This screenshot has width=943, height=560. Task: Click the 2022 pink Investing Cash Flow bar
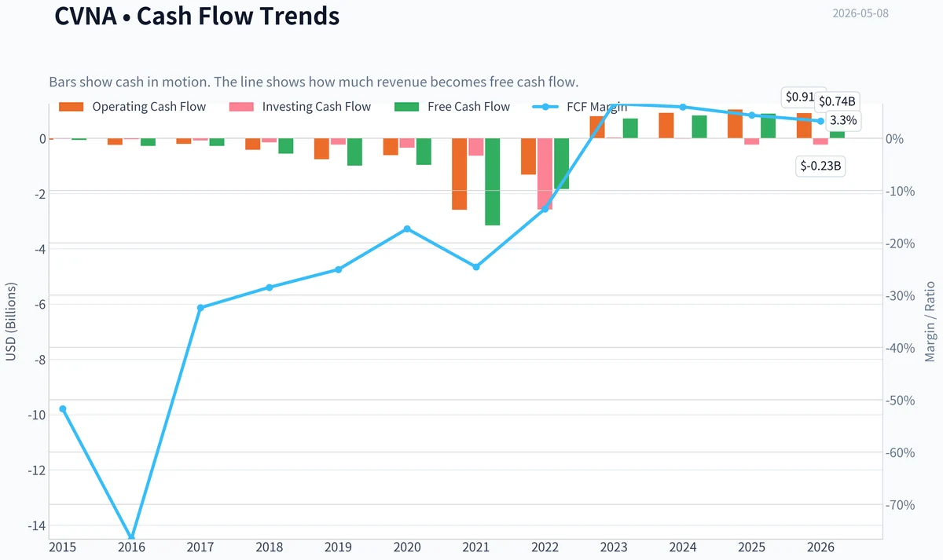(545, 174)
